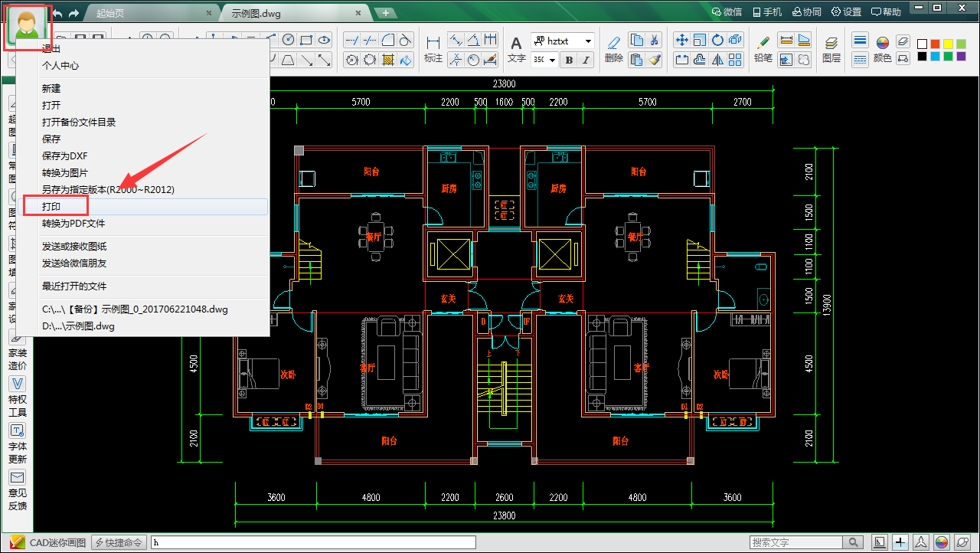Expand the text size dropdown
Viewport: 980px width, 553px height.
click(x=552, y=60)
